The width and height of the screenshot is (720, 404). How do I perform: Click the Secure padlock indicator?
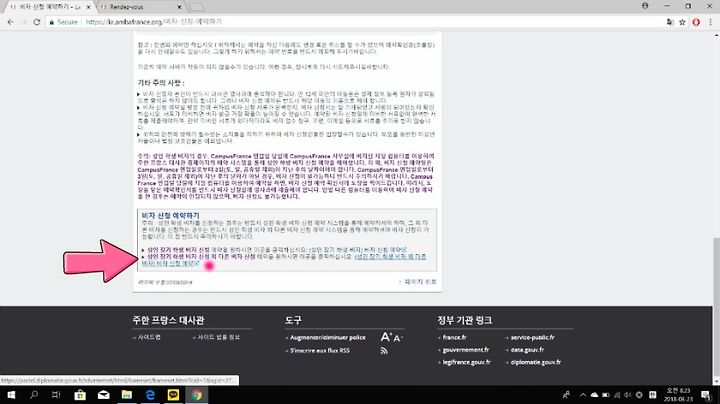point(64,22)
